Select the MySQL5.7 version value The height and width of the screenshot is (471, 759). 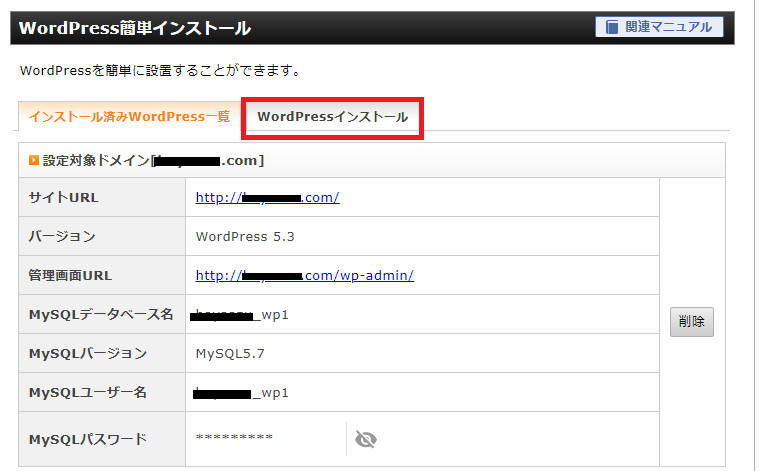click(x=230, y=354)
